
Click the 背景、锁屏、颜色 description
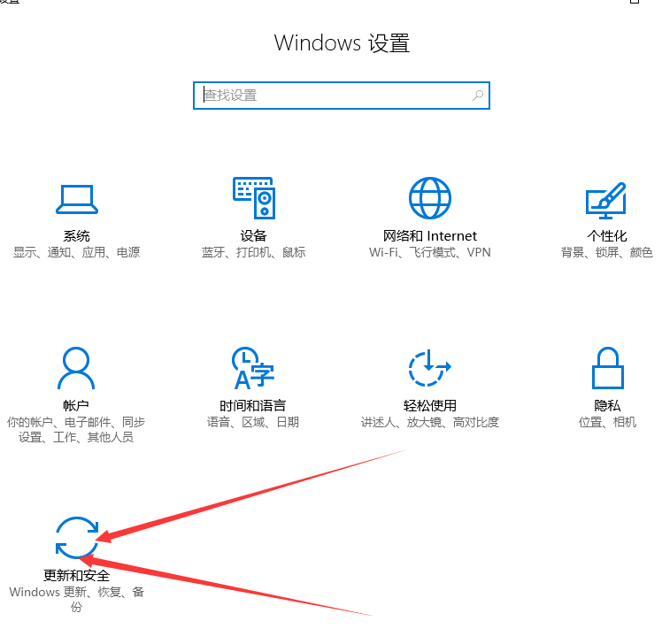pyautogui.click(x=607, y=252)
